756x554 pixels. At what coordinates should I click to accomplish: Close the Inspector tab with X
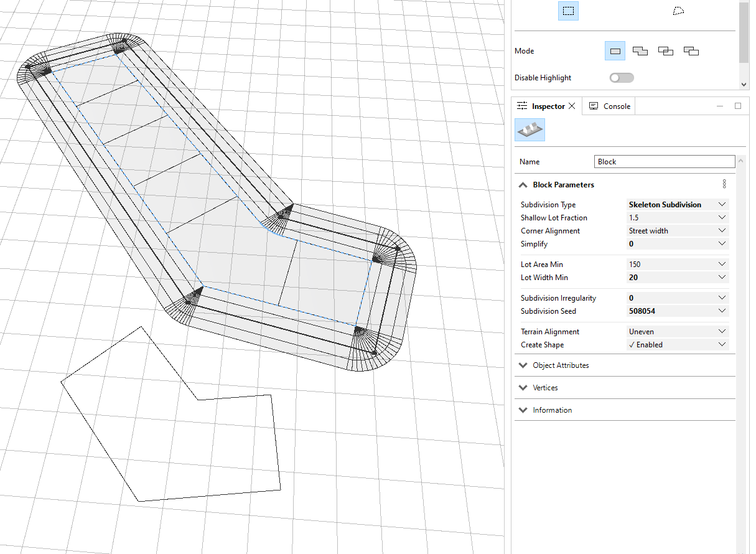click(x=572, y=106)
